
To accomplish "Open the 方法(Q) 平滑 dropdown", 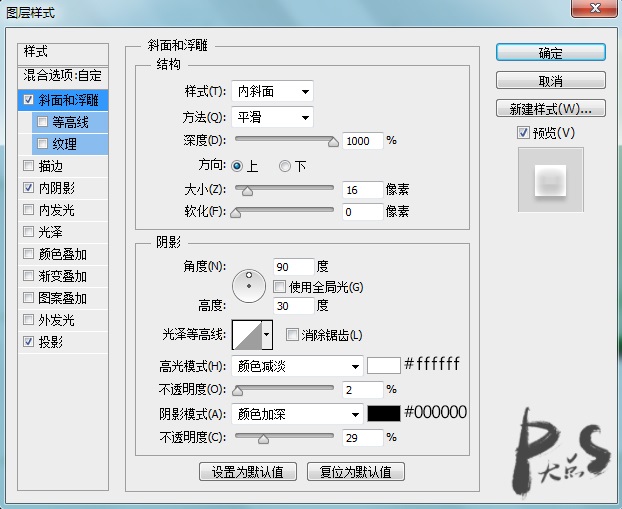I will [272, 117].
